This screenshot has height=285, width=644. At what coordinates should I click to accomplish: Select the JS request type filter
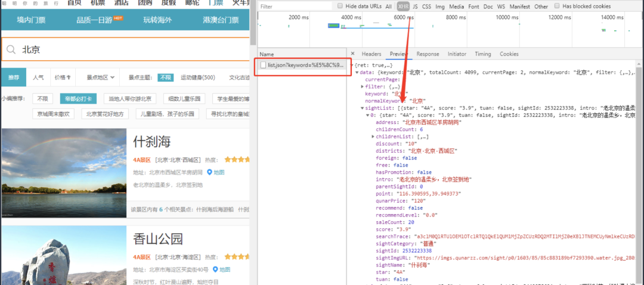coord(415,7)
